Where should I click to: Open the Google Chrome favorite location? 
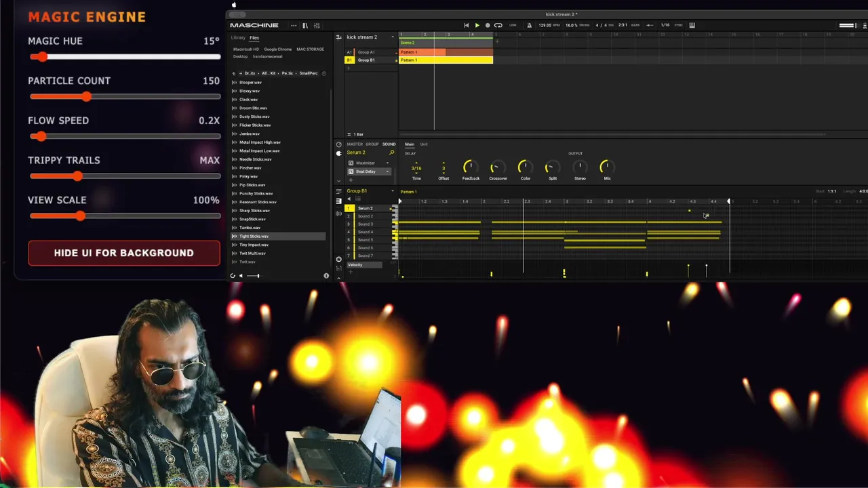278,49
